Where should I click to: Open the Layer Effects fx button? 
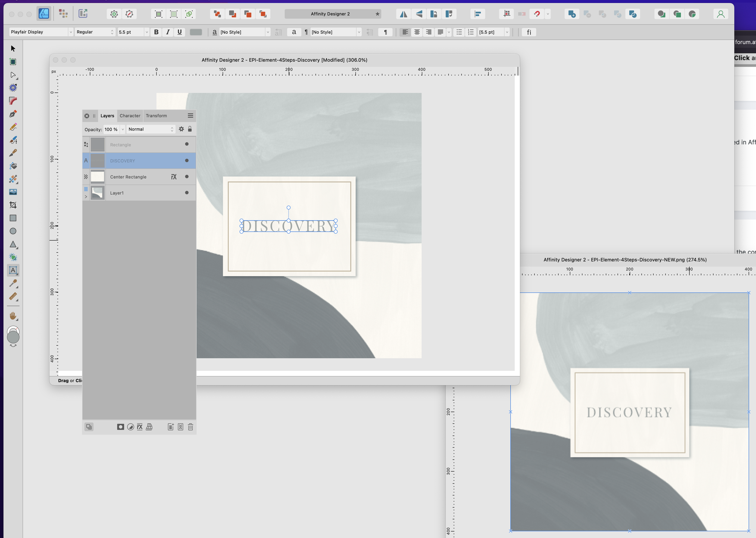pyautogui.click(x=140, y=427)
